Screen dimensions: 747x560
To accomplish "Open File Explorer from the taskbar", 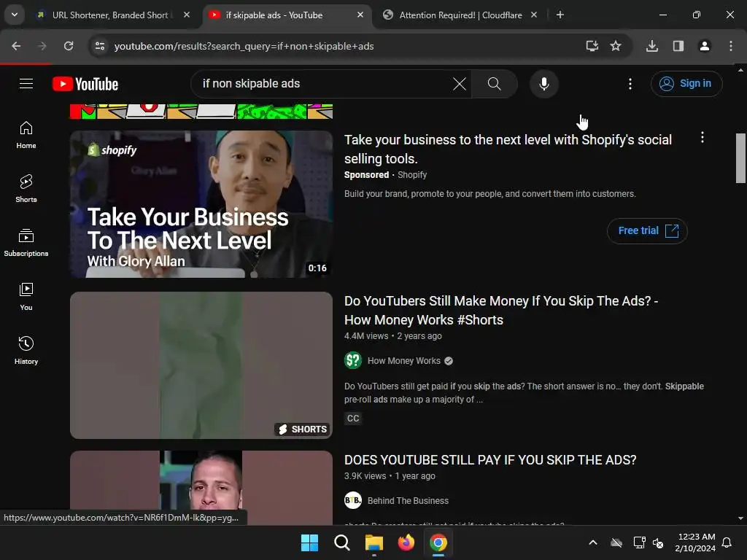I will [374, 542].
